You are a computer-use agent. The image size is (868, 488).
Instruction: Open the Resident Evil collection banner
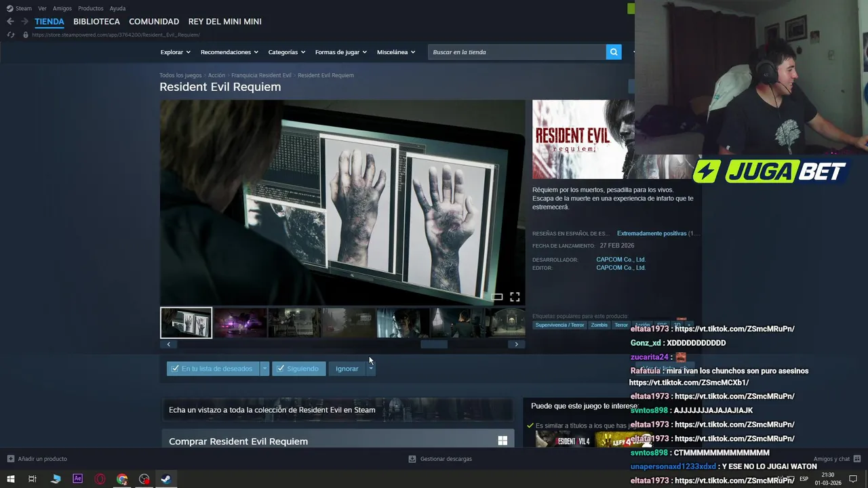point(337,409)
